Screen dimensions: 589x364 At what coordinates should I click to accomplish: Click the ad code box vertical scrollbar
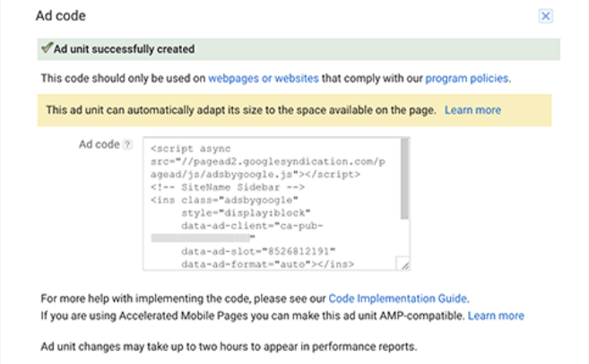tap(404, 178)
